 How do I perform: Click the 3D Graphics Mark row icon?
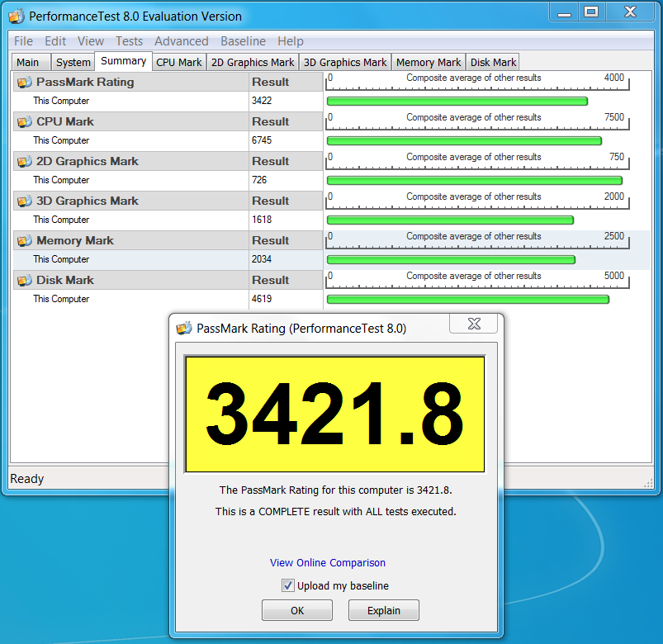[25, 201]
